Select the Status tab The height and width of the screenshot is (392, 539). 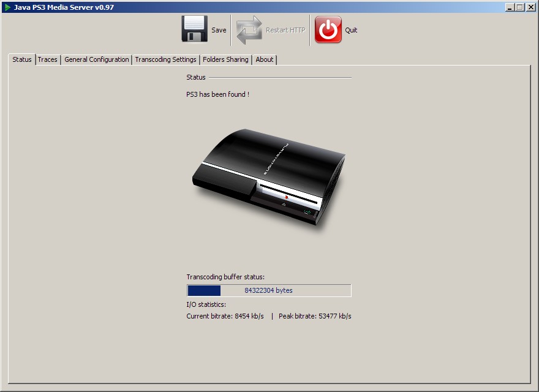pos(21,59)
